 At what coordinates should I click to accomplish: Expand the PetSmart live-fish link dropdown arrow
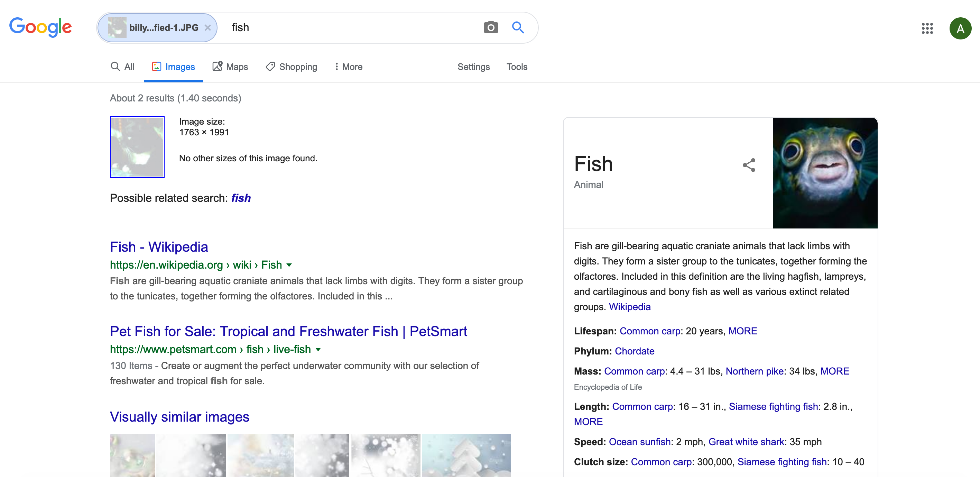click(x=319, y=350)
